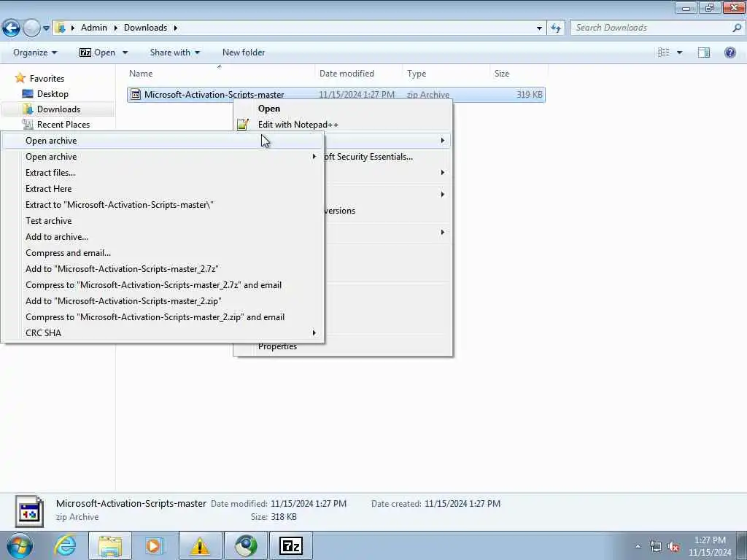Viewport: 747px width, 560px height.
Task: Click the muted volume tray icon
Action: pos(673,547)
